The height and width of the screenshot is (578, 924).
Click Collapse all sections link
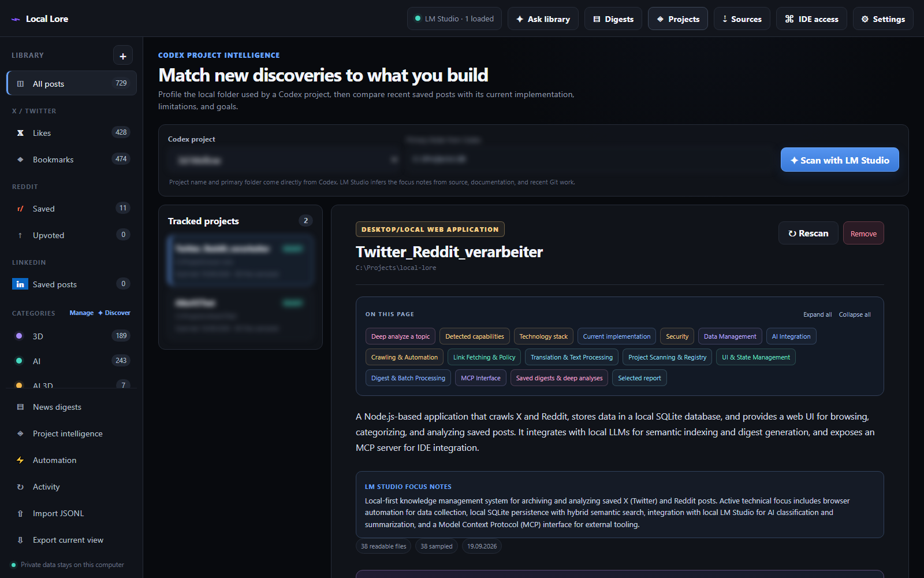(x=855, y=314)
